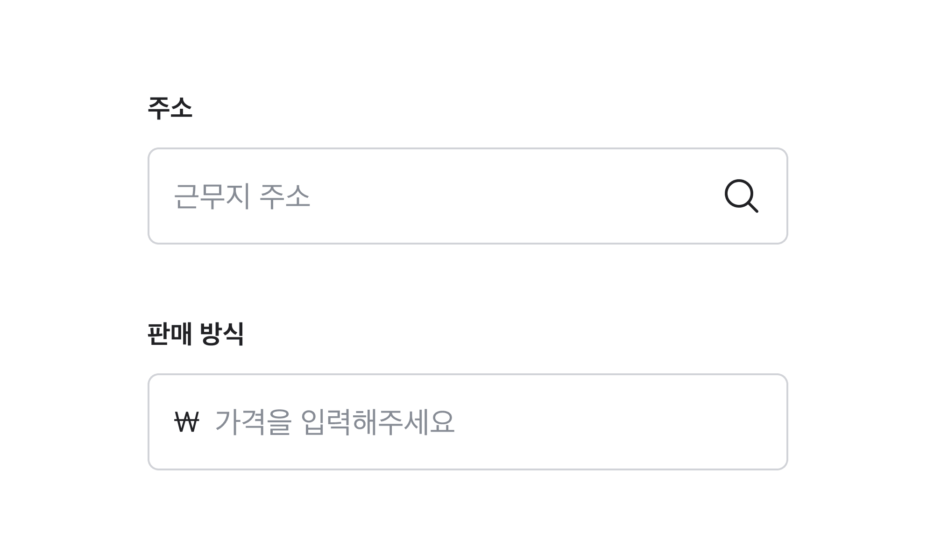
Task: Click the ₩ icon in the 판매 방식 field
Action: [186, 422]
